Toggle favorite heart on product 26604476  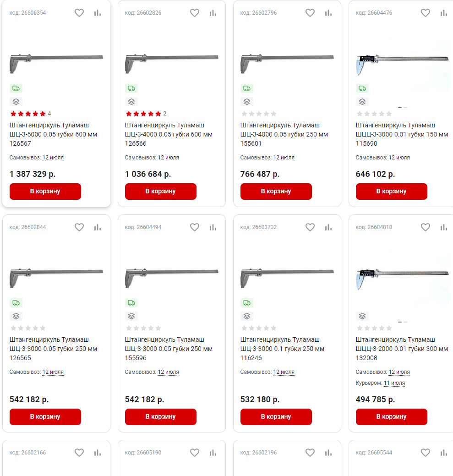coord(426,13)
